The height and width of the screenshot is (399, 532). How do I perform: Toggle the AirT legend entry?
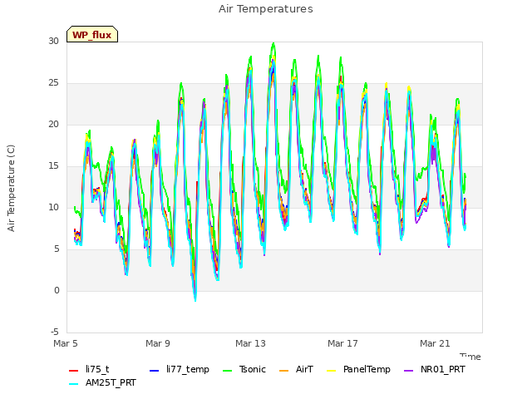(x=296, y=369)
